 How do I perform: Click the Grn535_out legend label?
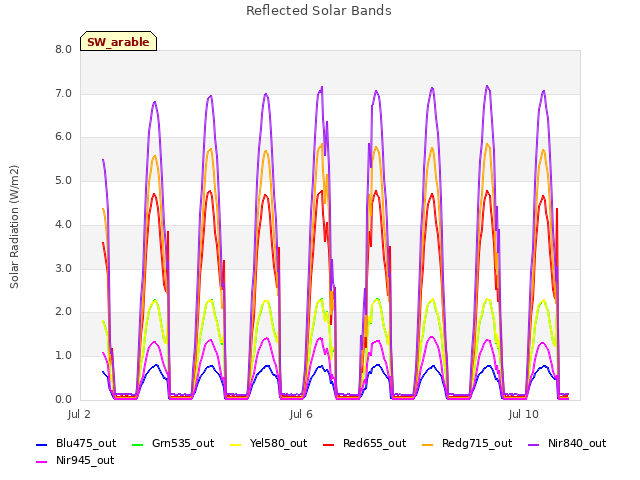pos(183,443)
